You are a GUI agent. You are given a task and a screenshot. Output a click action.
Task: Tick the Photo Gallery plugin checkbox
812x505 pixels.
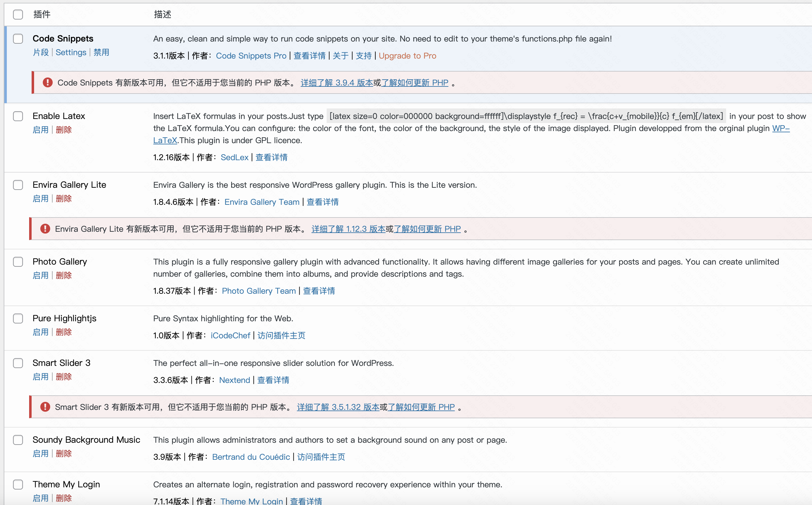(x=18, y=262)
